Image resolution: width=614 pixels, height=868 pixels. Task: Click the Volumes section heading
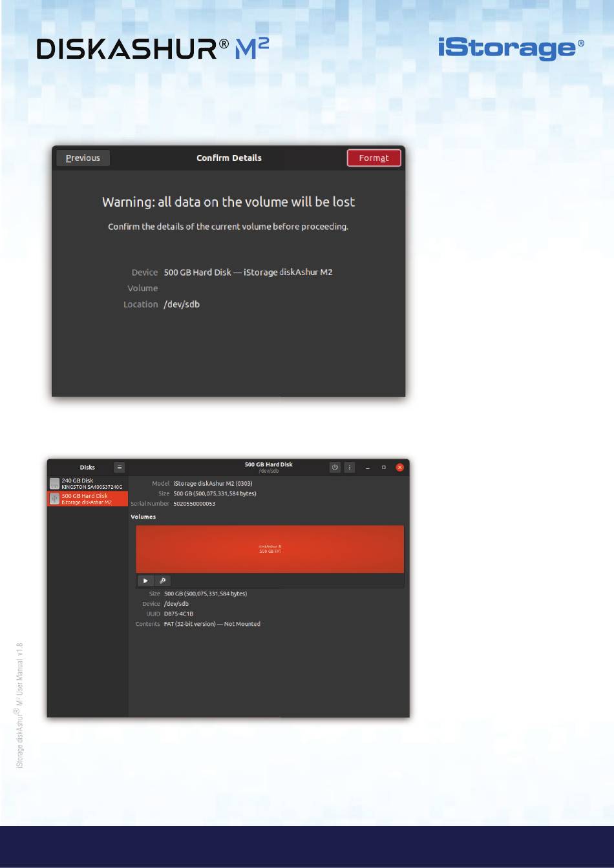pyautogui.click(x=143, y=517)
